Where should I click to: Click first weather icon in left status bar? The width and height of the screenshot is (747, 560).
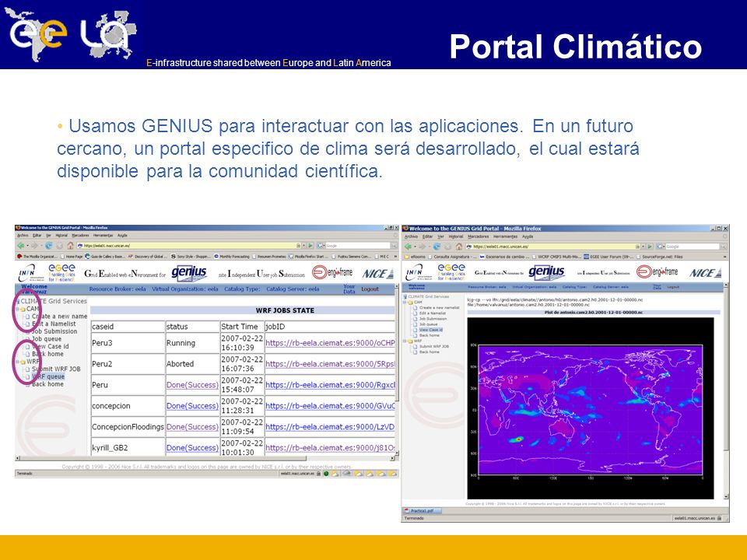coord(335,474)
